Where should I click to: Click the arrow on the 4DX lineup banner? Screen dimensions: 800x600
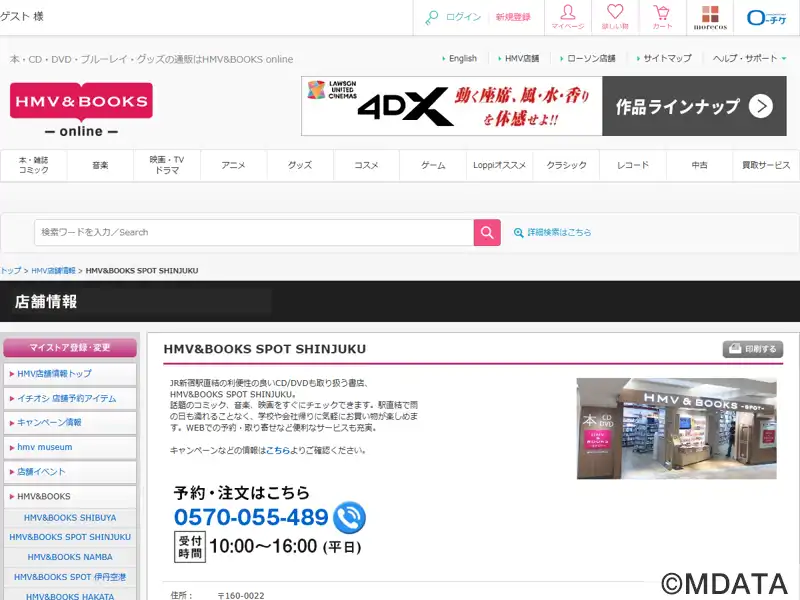(x=760, y=106)
